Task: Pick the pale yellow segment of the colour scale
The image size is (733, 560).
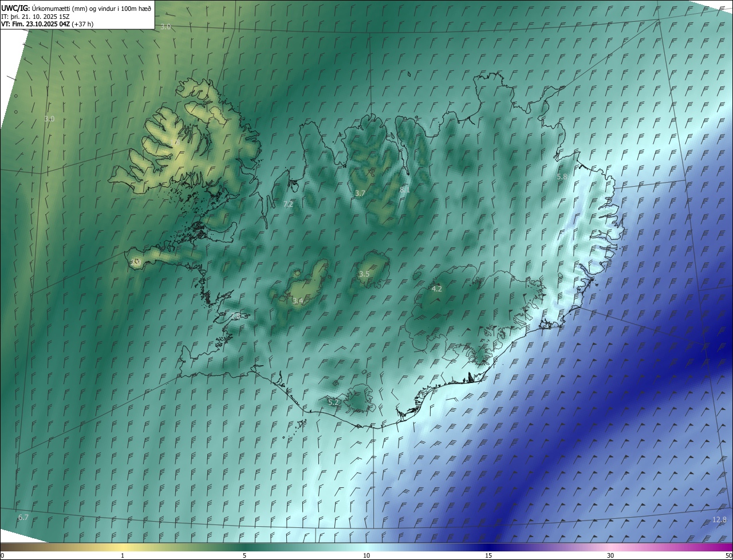Action: tap(123, 547)
